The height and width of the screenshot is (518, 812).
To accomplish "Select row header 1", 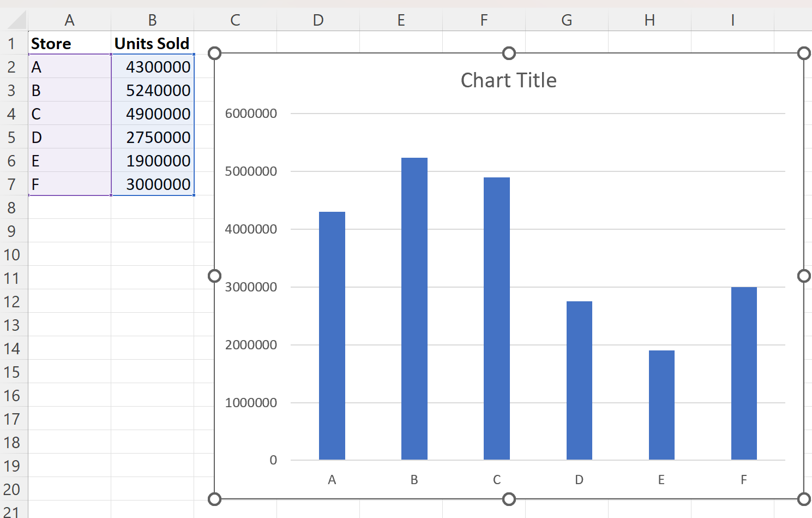I will pyautogui.click(x=13, y=44).
